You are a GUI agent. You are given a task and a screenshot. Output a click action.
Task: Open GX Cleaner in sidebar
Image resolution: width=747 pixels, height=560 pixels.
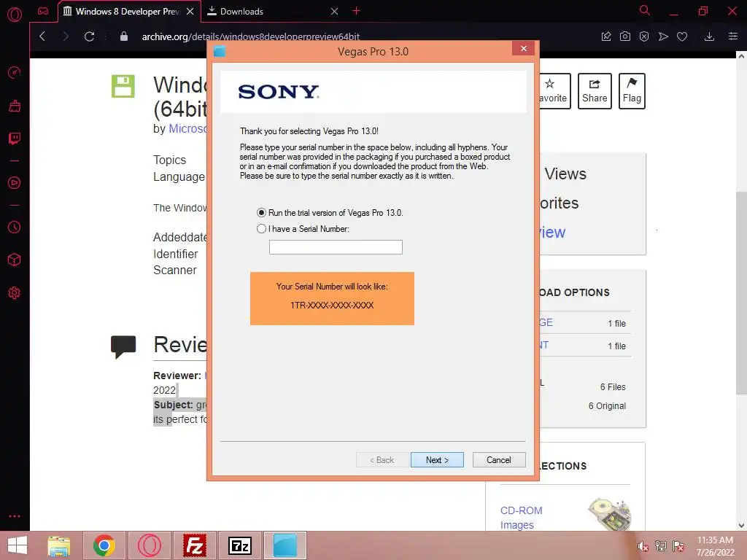15,106
